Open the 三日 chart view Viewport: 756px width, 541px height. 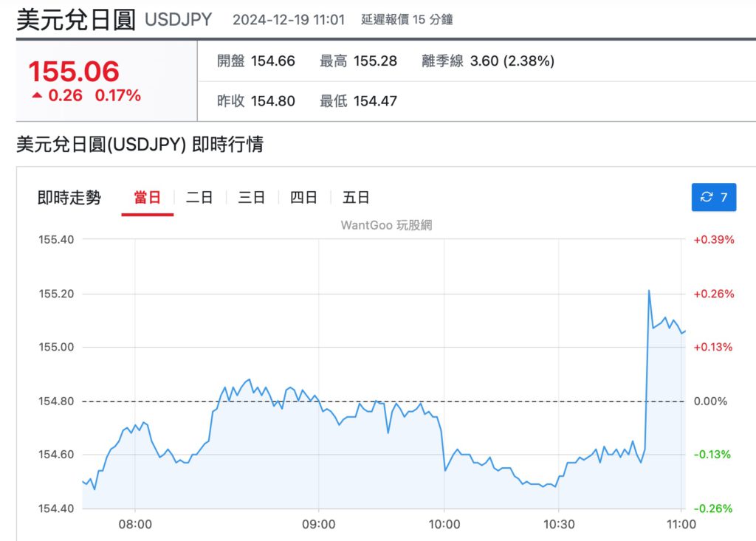point(251,198)
